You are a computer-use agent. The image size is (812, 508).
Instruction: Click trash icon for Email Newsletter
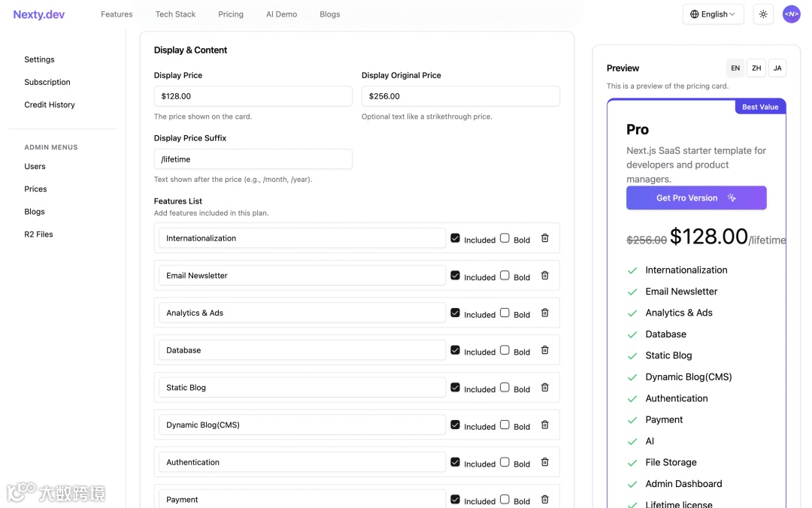[x=545, y=276]
